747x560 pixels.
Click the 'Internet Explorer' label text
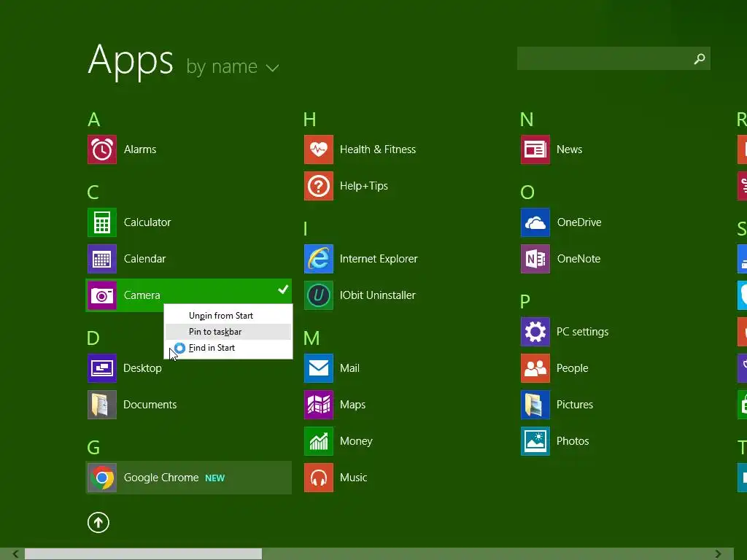pos(379,259)
